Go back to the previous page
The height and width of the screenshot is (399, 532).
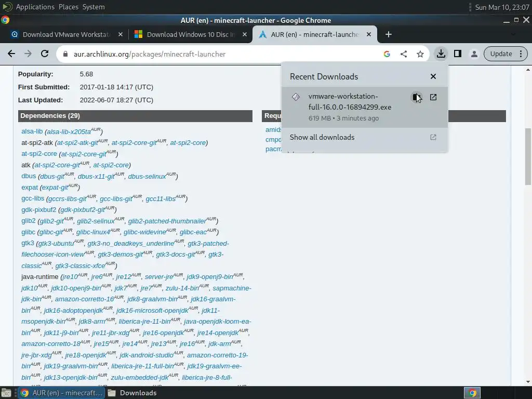tap(11, 54)
